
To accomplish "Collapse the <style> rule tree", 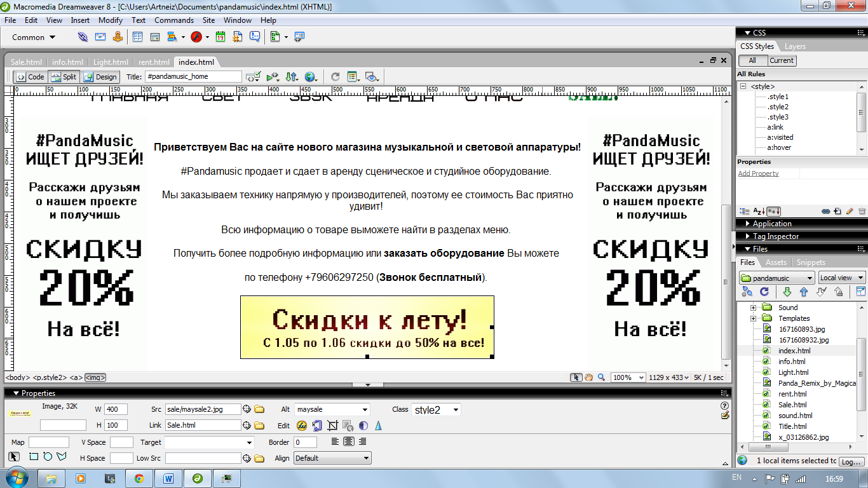I will click(743, 86).
